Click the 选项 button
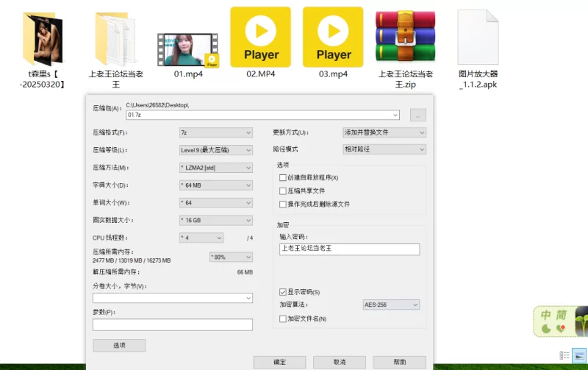This screenshot has width=588, height=370. pos(119,345)
